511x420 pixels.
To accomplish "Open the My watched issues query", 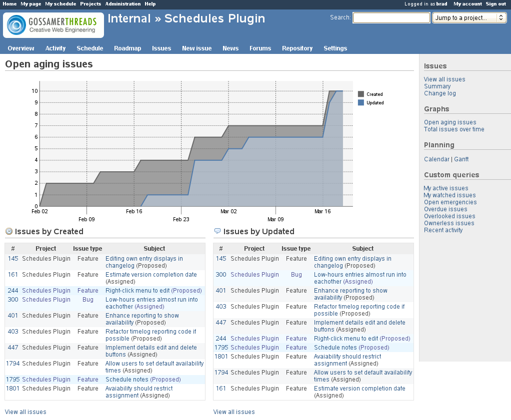I will click(x=449, y=195).
